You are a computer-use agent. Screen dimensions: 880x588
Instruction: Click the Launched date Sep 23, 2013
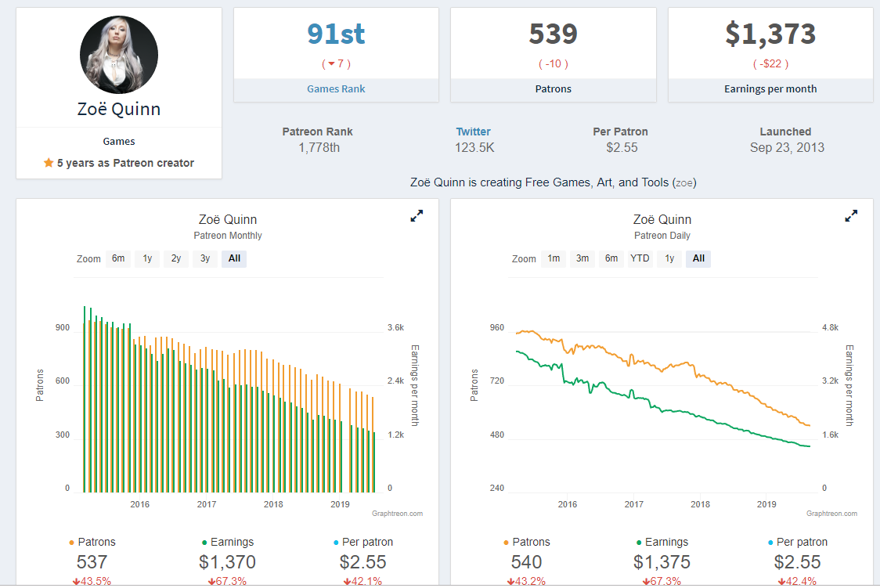pos(787,147)
